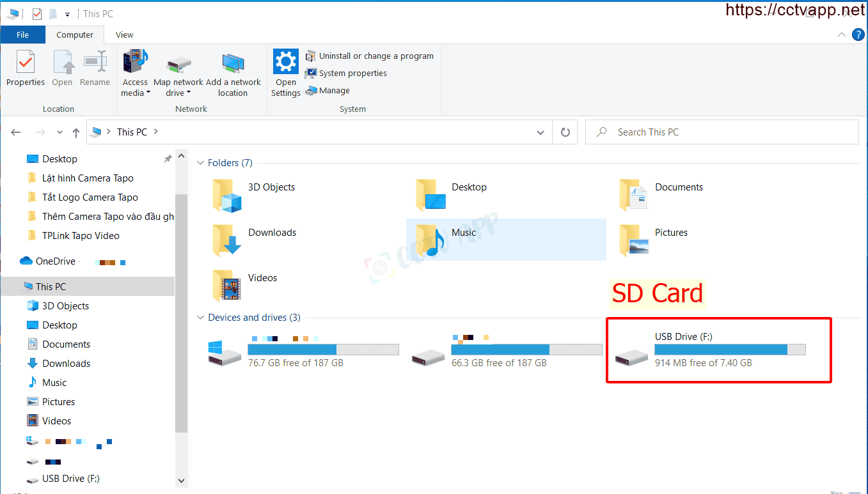
Task: Open the File menu tab
Action: [x=22, y=35]
